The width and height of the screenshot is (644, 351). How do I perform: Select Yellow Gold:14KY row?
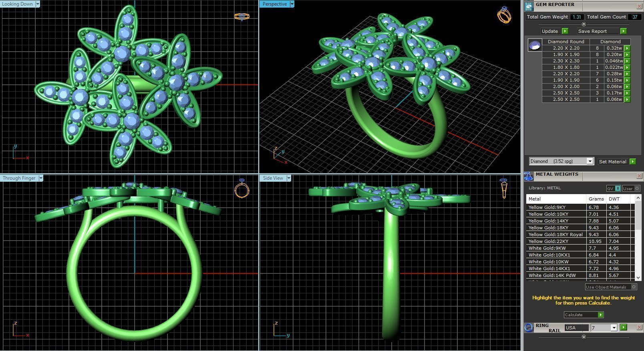[580, 221]
